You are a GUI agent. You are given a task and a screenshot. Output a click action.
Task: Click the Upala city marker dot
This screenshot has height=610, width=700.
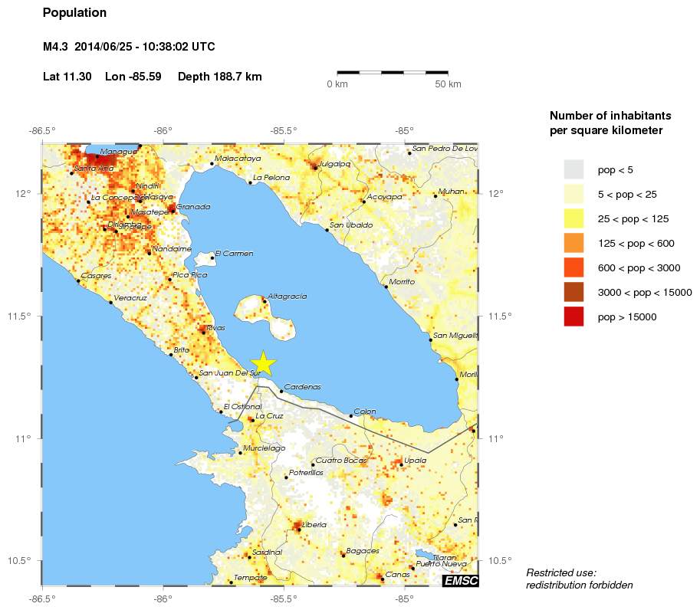[401, 464]
